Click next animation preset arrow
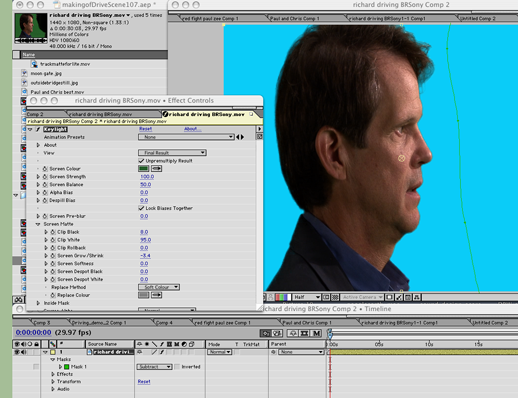 pyautogui.click(x=242, y=137)
